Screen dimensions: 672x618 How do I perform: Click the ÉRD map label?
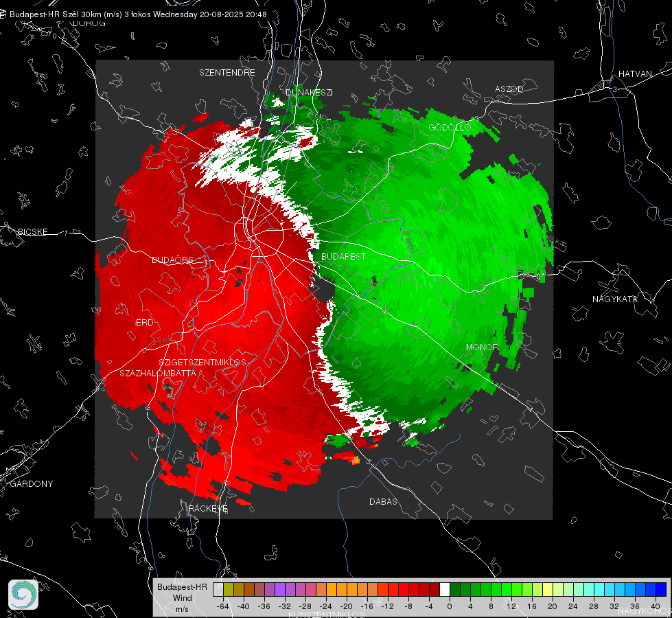(144, 323)
